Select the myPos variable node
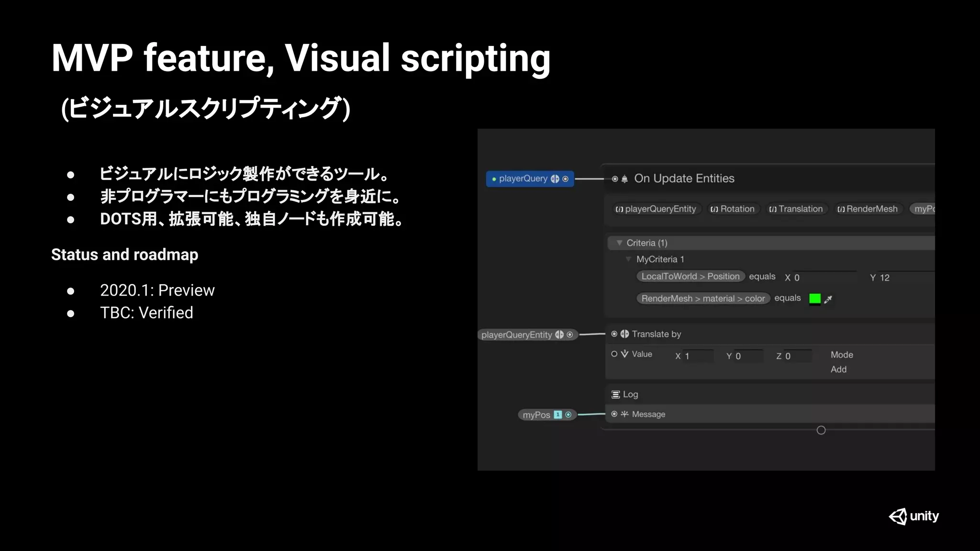The image size is (980, 551). coord(547,415)
